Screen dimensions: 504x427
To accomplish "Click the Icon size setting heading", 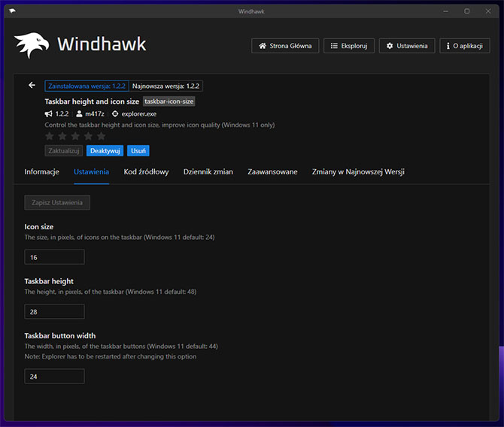I will (39, 227).
